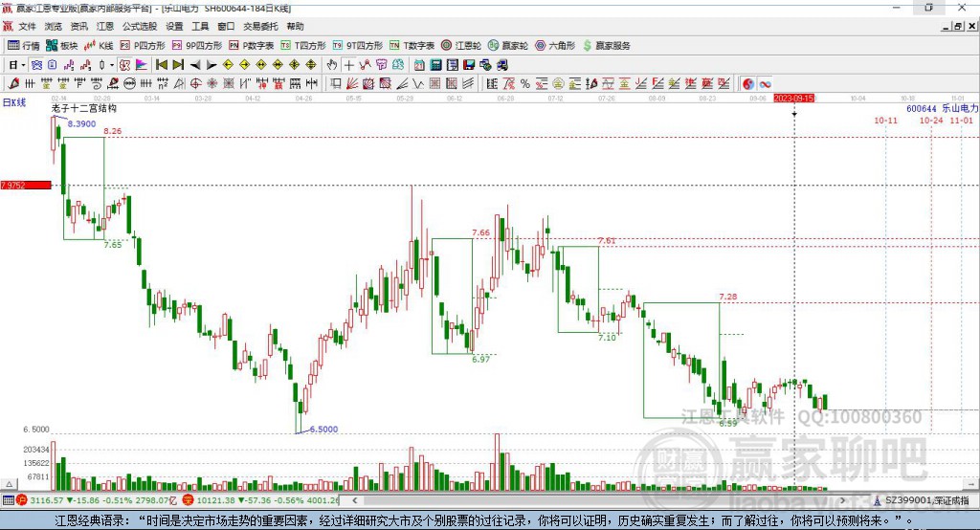The height and width of the screenshot is (530, 980).
Task: Open the calendar icon in toolbar
Action: click(x=419, y=65)
